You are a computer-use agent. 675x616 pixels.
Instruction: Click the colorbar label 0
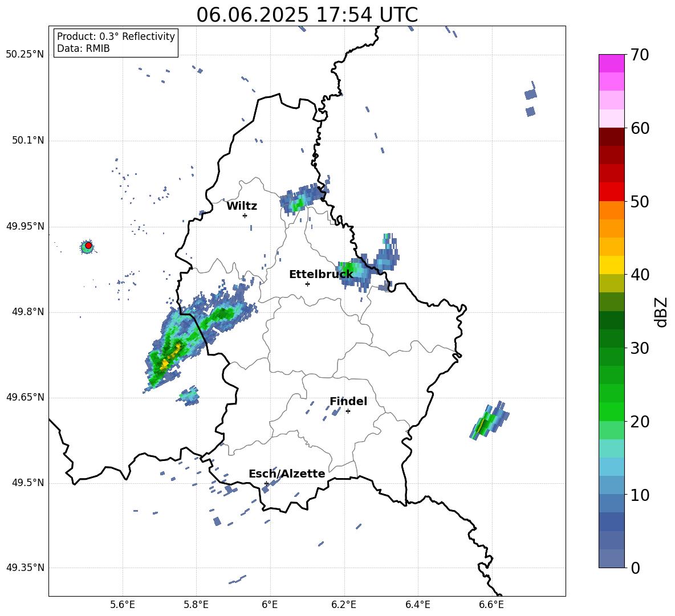click(x=635, y=568)
